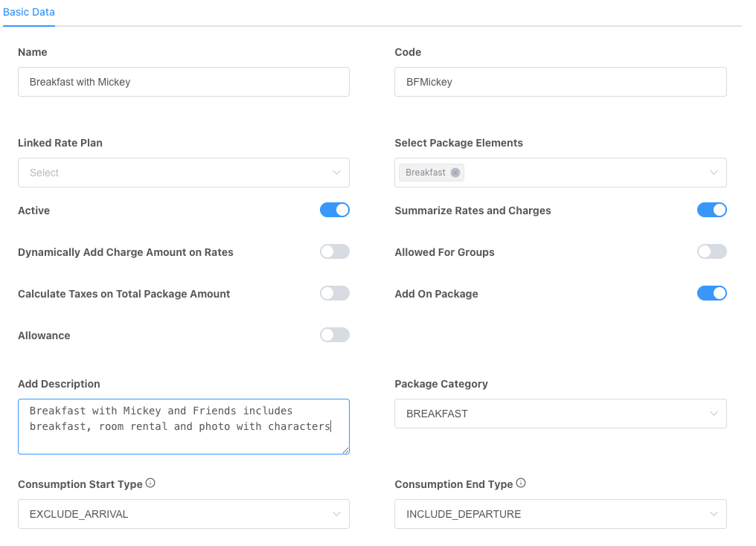Disable the Active toggle
756x546 pixels.
pyautogui.click(x=334, y=211)
